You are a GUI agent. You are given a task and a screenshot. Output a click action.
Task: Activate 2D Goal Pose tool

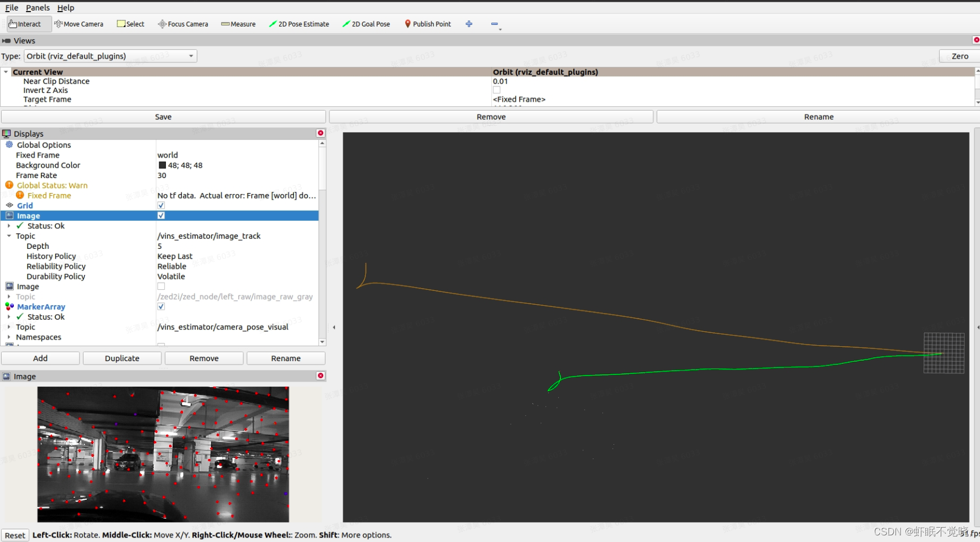(x=366, y=24)
